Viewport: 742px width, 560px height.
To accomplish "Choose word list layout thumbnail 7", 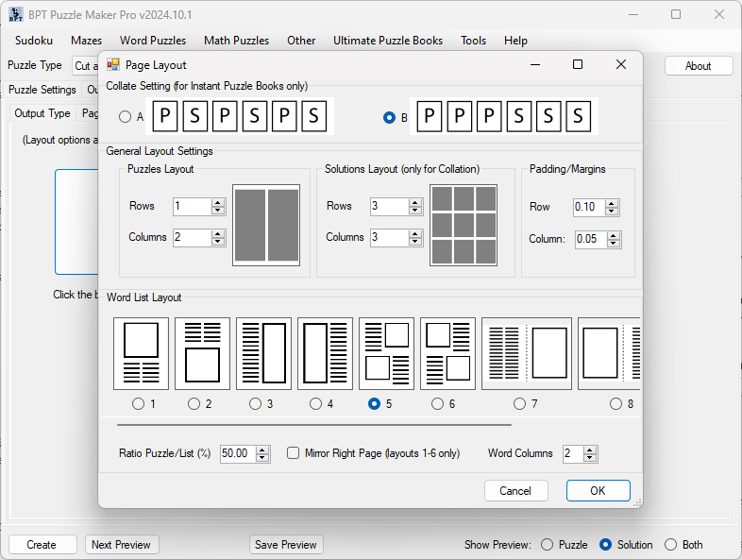I will 526,353.
